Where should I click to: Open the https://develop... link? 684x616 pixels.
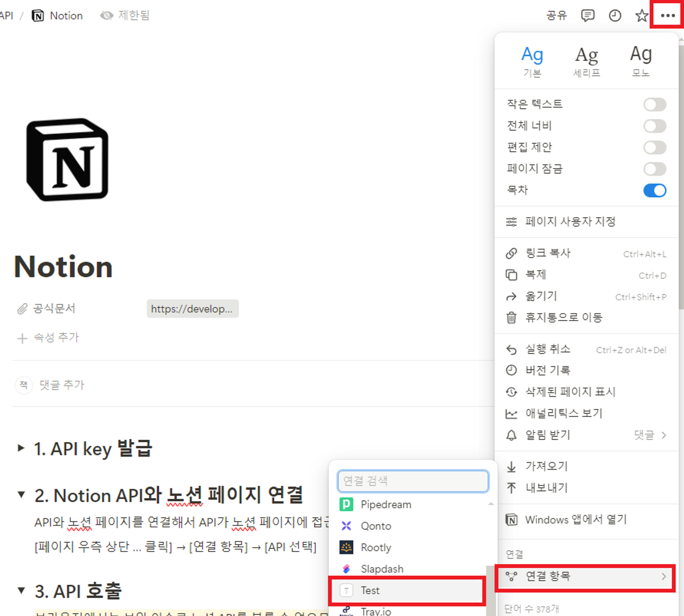coord(193,309)
